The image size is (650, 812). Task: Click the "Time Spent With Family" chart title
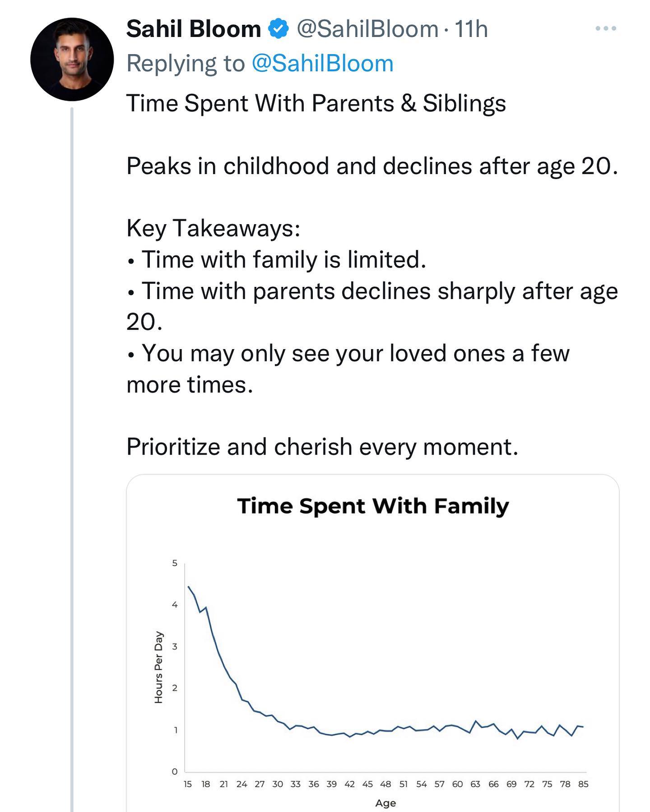tap(373, 506)
